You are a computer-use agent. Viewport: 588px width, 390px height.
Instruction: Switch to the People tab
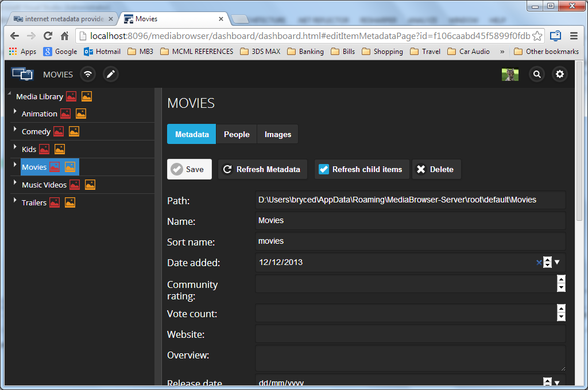coord(237,134)
